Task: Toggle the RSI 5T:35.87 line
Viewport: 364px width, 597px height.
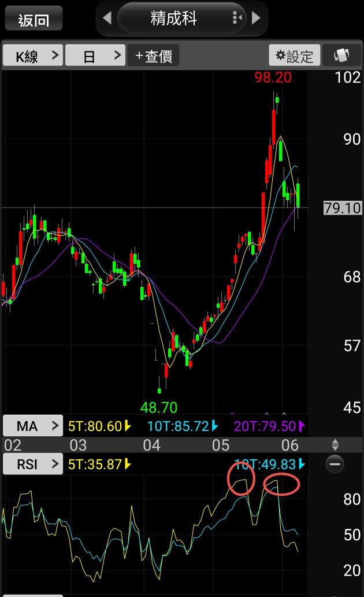Action: click(x=99, y=464)
